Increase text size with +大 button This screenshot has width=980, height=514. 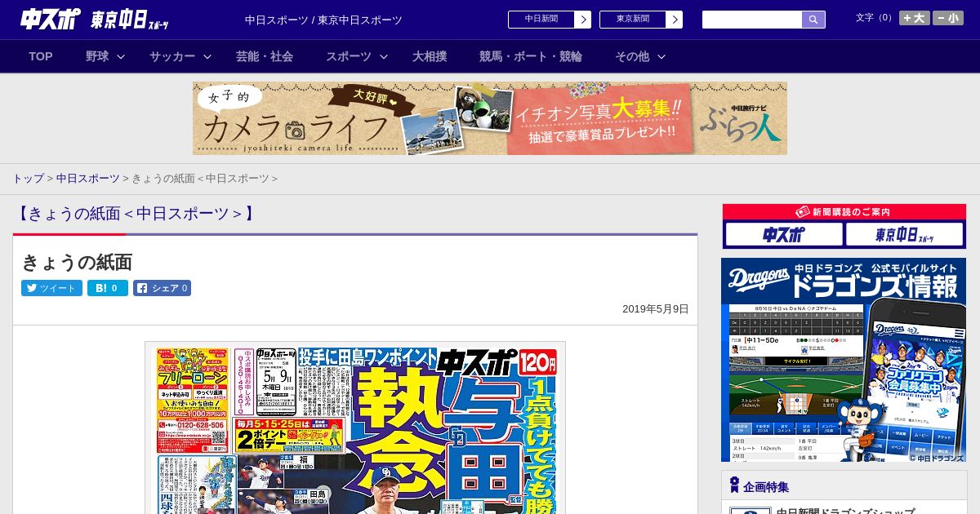click(915, 18)
